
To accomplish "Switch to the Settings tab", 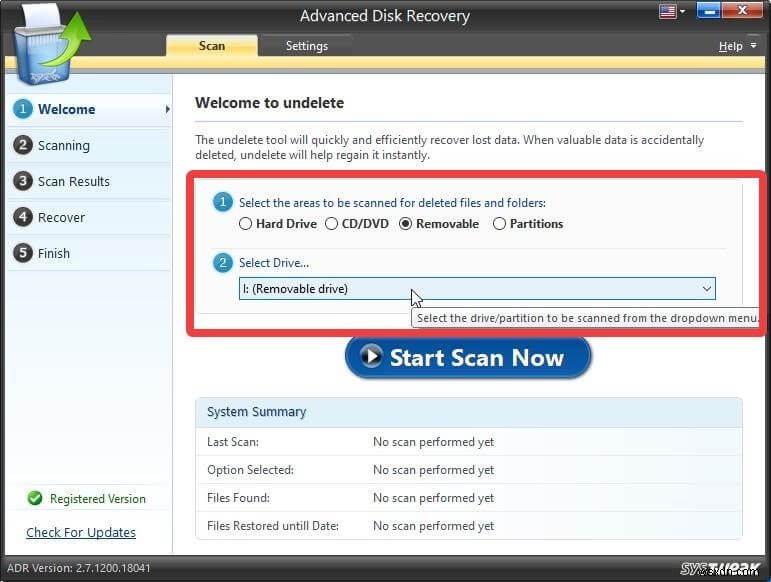I will (x=307, y=46).
